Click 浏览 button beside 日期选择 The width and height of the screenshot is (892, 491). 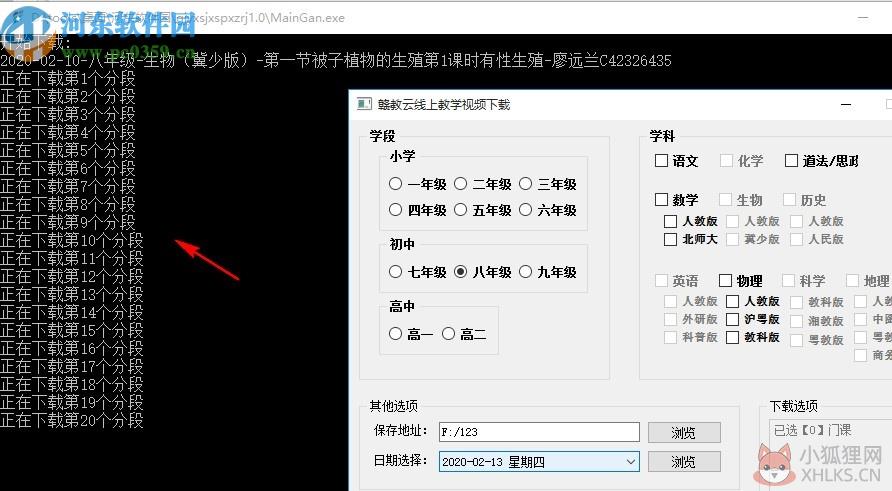pos(684,461)
